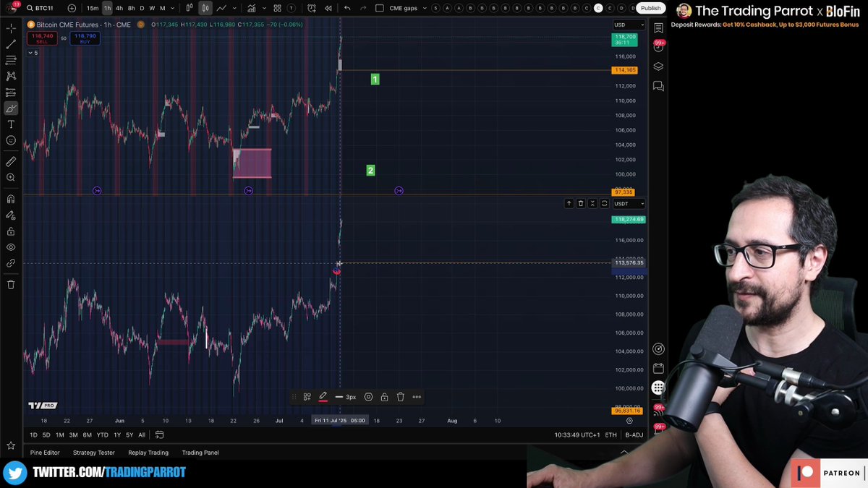Screen dimensions: 868x488
Task: Open the Pine Editor tab
Action: (x=45, y=453)
